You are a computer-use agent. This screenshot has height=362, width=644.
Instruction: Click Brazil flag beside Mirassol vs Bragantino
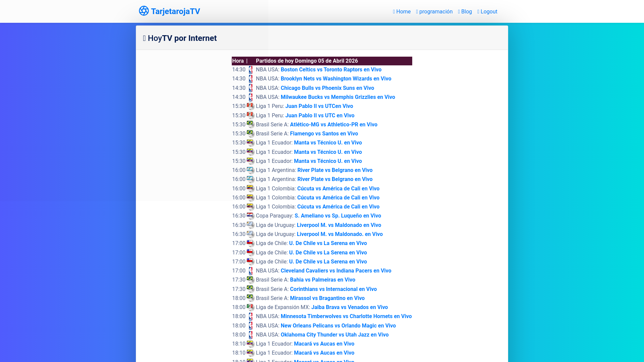(251, 298)
